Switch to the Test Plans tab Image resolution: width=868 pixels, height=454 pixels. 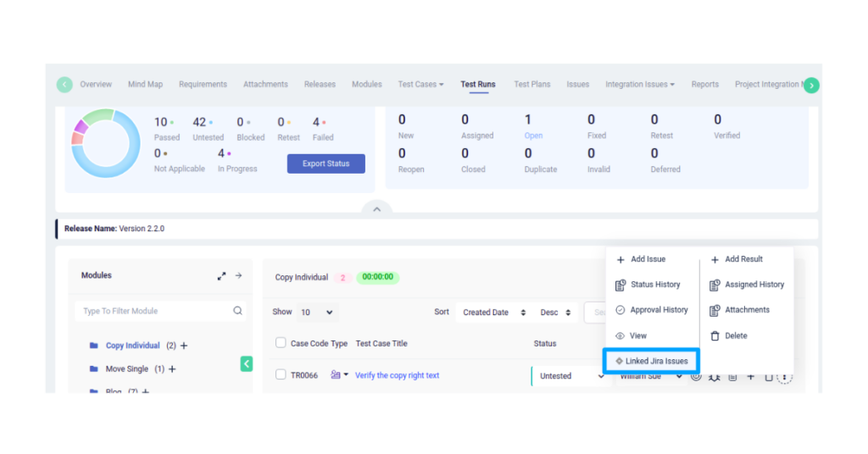coord(532,85)
